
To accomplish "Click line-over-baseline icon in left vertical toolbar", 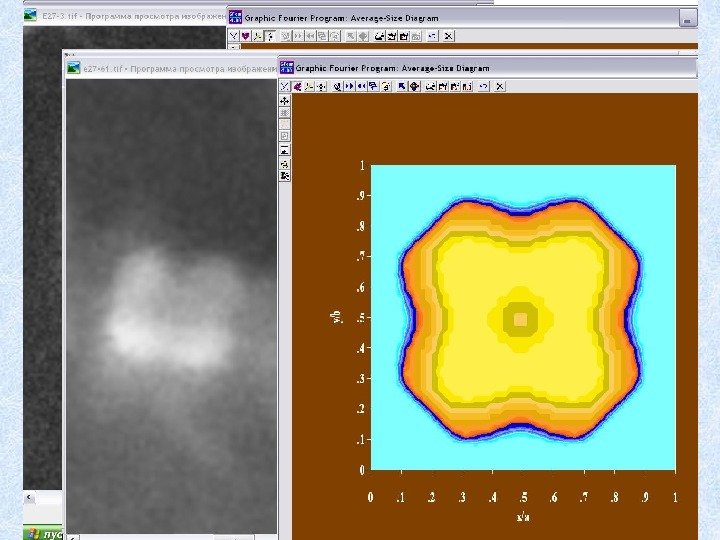I will tap(285, 150).
